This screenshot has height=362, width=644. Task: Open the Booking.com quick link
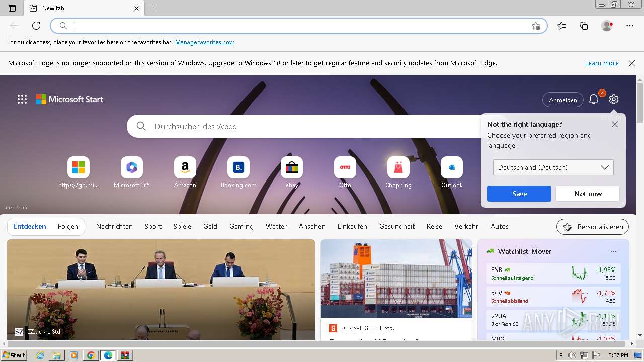pyautogui.click(x=238, y=172)
